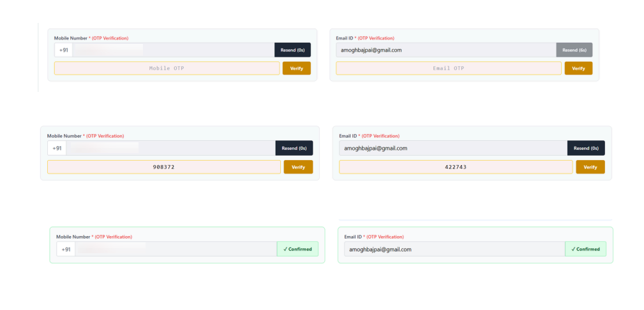Image resolution: width=644 pixels, height=310 pixels.
Task: Click the Confirmed checkmark badge beside the email address
Action: click(585, 249)
